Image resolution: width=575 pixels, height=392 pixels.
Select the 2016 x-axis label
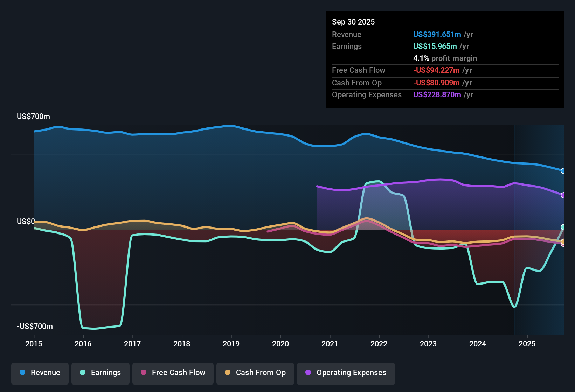pyautogui.click(x=83, y=344)
